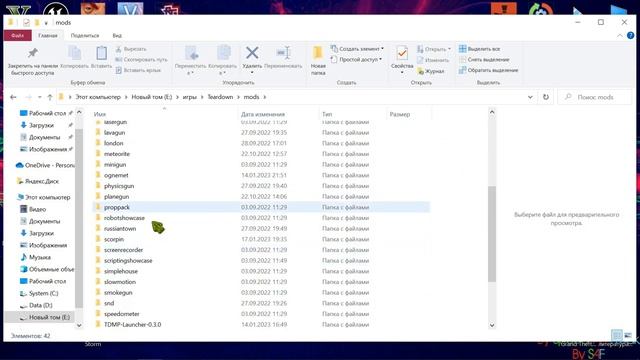Open the Журнал history button
The image size is (640, 360).
(431, 71)
